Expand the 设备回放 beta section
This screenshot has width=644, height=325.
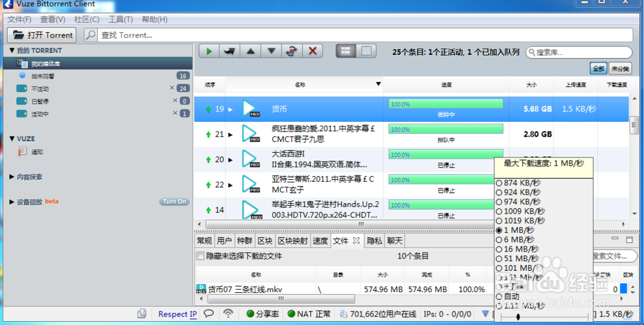[x=12, y=202]
